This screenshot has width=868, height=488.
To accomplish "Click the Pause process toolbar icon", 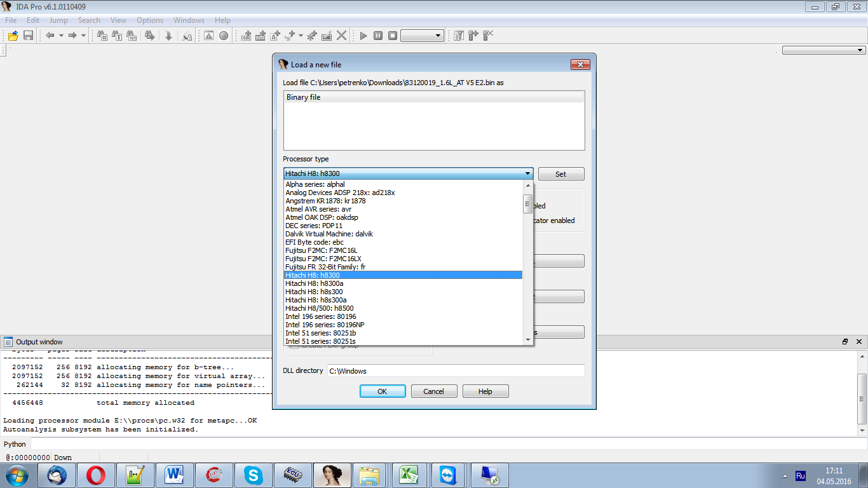I will 378,36.
